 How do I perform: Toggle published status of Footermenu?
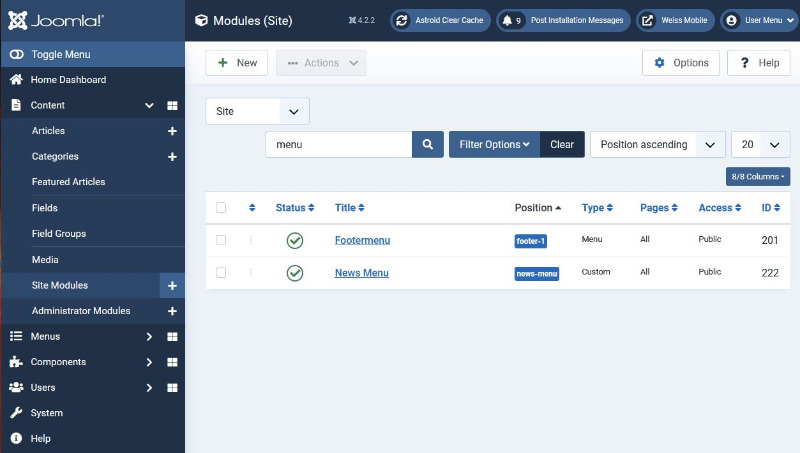click(x=295, y=240)
